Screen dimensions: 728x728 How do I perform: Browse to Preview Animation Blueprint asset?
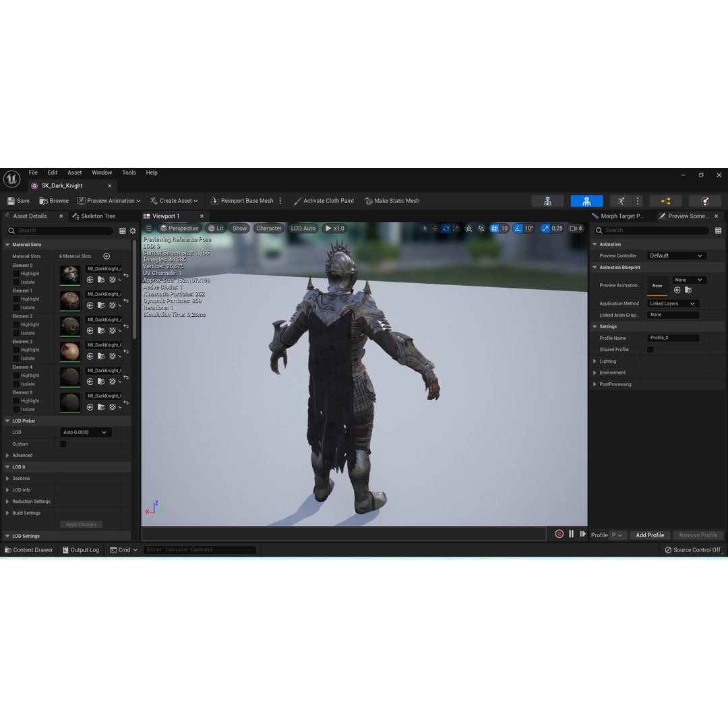[x=688, y=290]
